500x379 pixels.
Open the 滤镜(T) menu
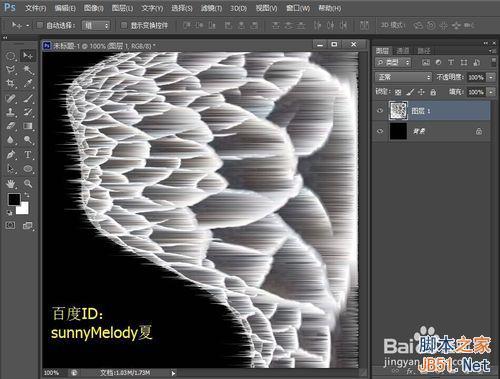211,8
